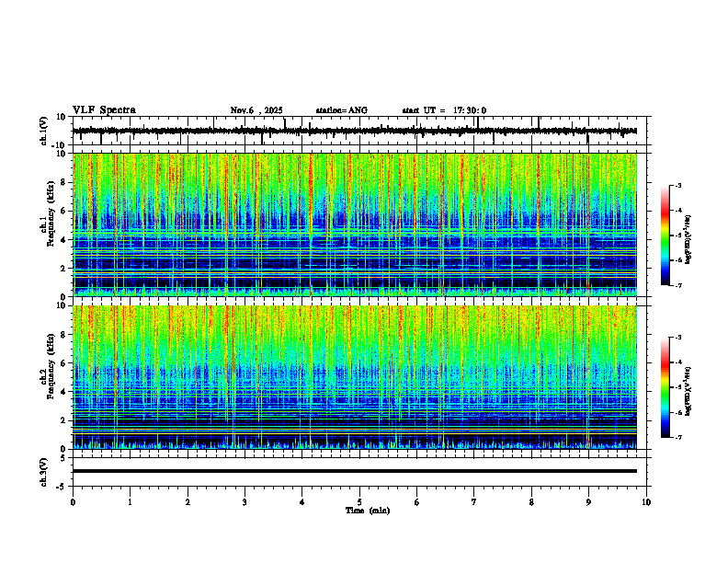Click the "9" tick on the time axis
Image resolution: width=728 pixels, height=563 pixels.
click(588, 502)
